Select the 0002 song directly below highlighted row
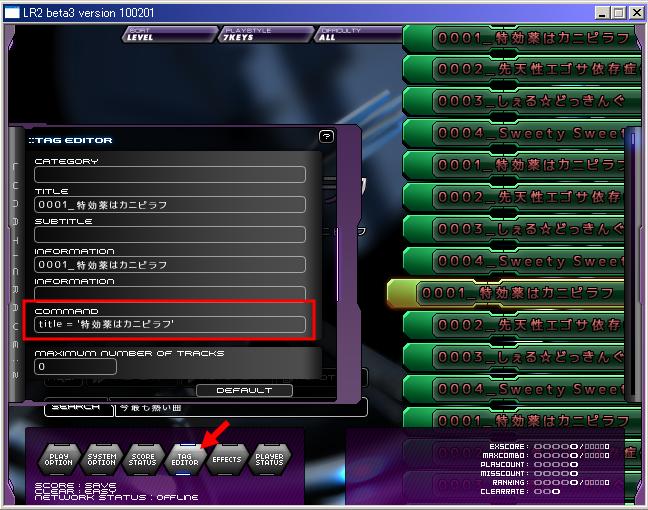The image size is (648, 510). pyautogui.click(x=513, y=325)
